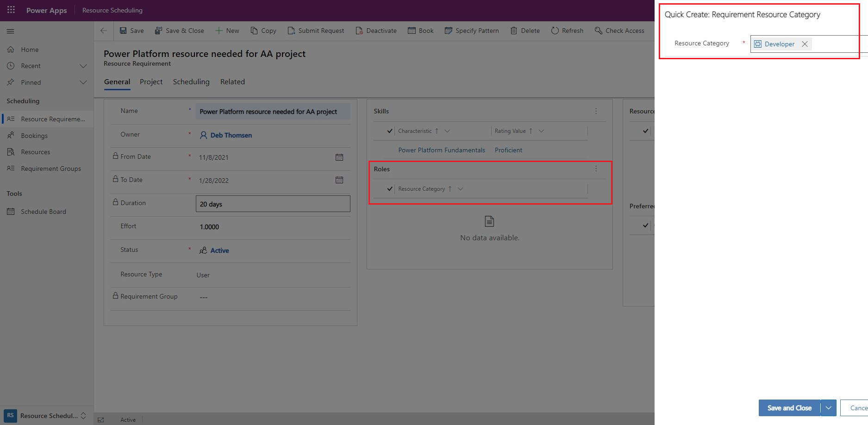Open Bookings in the sidebar
The height and width of the screenshot is (425, 868).
pos(34,136)
